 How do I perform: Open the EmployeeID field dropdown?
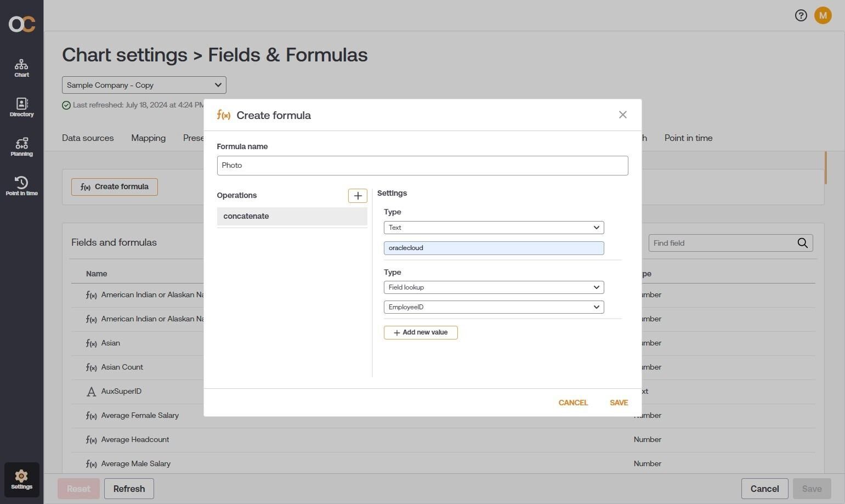pos(494,307)
